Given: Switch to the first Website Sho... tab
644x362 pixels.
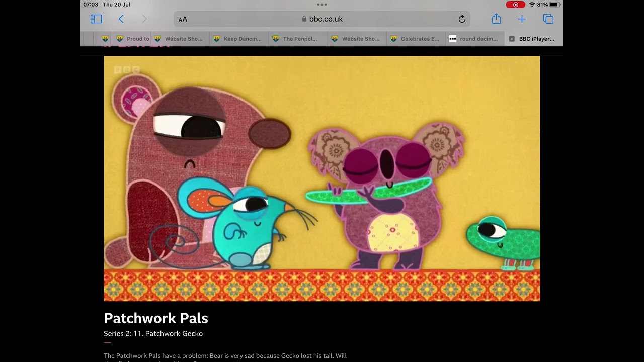Looking at the screenshot, I should [x=179, y=39].
